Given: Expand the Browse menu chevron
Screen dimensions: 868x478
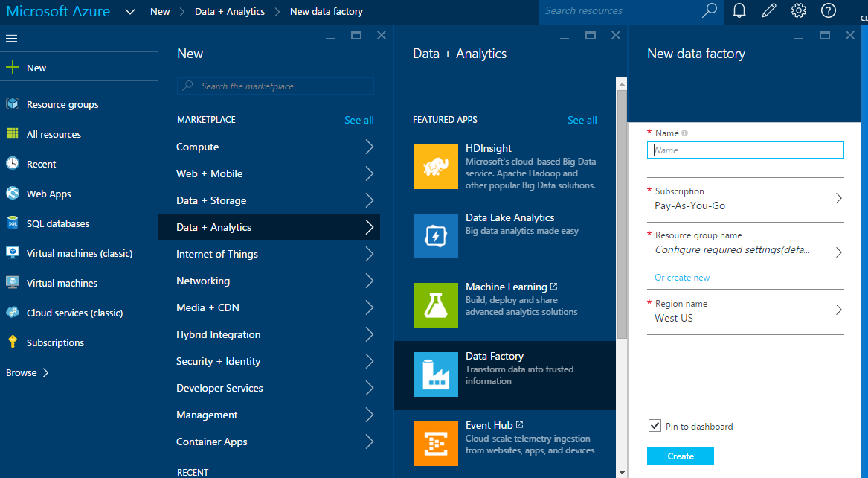Looking at the screenshot, I should (x=46, y=373).
